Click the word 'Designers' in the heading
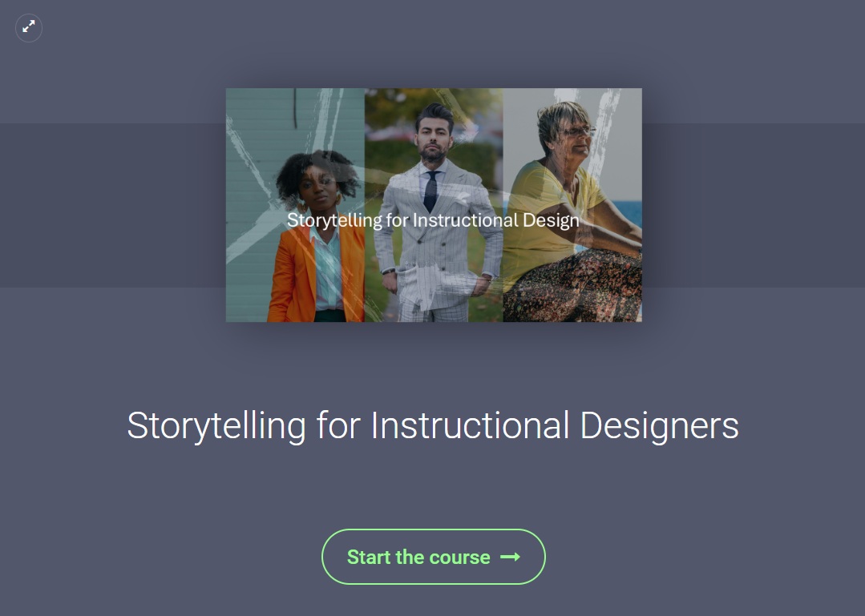The image size is (865, 616). (x=659, y=425)
